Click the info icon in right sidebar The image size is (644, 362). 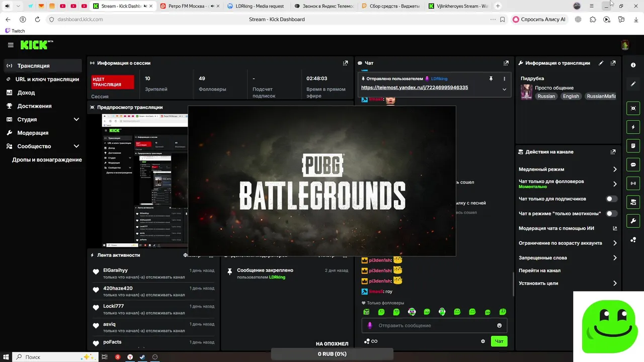click(x=633, y=65)
